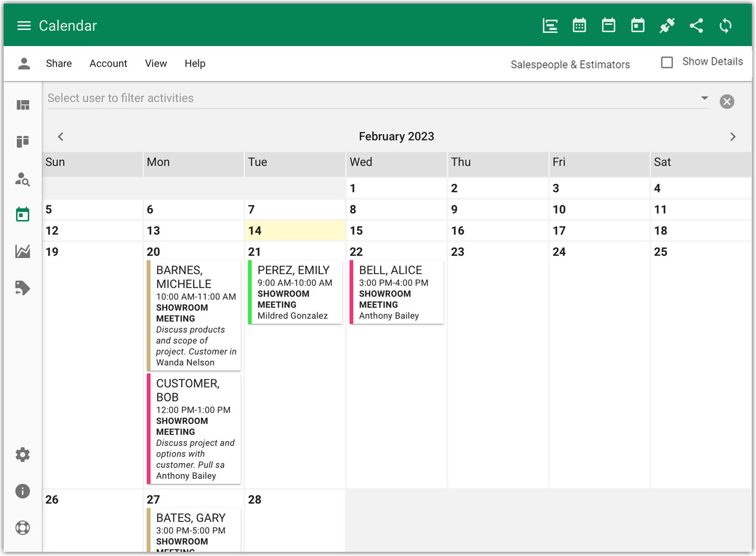Click day number 25
This screenshot has width=756, height=556.
pyautogui.click(x=661, y=252)
